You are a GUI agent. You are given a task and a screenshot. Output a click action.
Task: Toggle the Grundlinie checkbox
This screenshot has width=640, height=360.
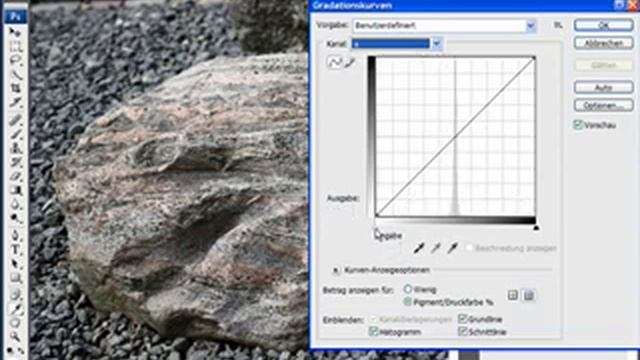pyautogui.click(x=462, y=319)
